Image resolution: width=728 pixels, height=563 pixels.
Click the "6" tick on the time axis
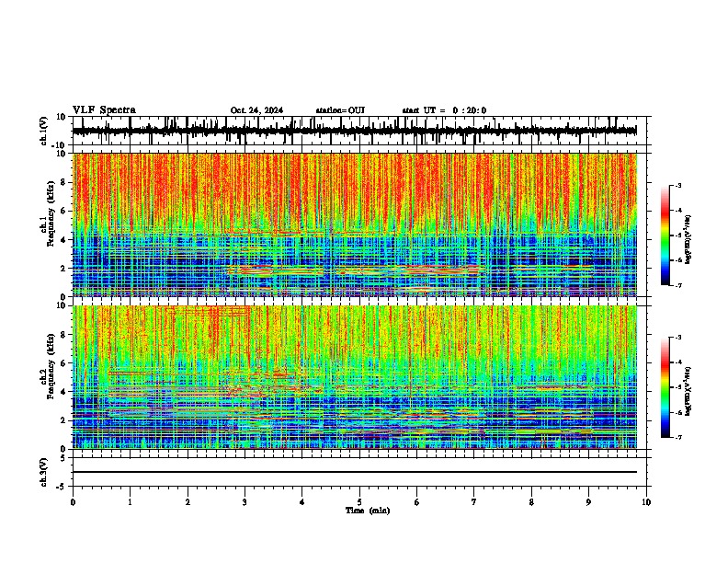(x=417, y=502)
